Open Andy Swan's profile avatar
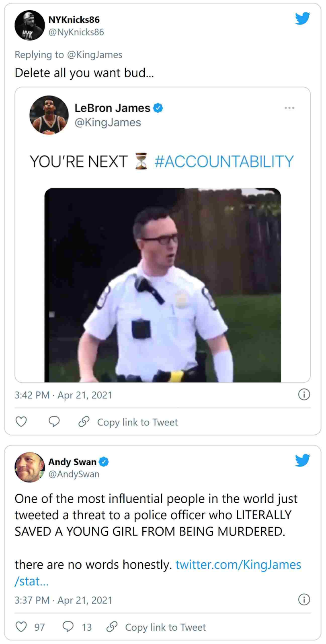Viewport: 326px width, 644px height. pos(30,467)
